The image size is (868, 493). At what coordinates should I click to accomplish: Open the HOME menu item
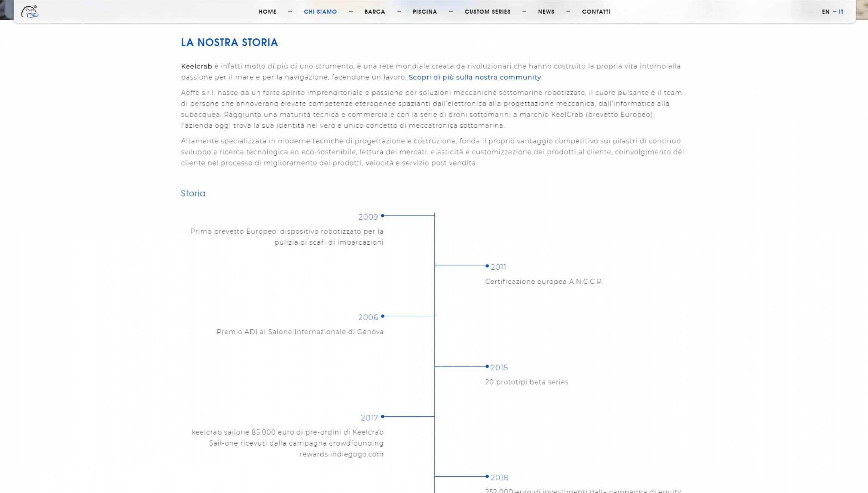267,12
